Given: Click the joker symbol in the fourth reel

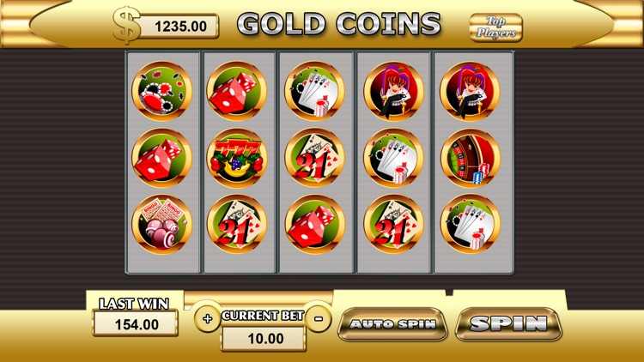Looking at the screenshot, I should [x=393, y=91].
